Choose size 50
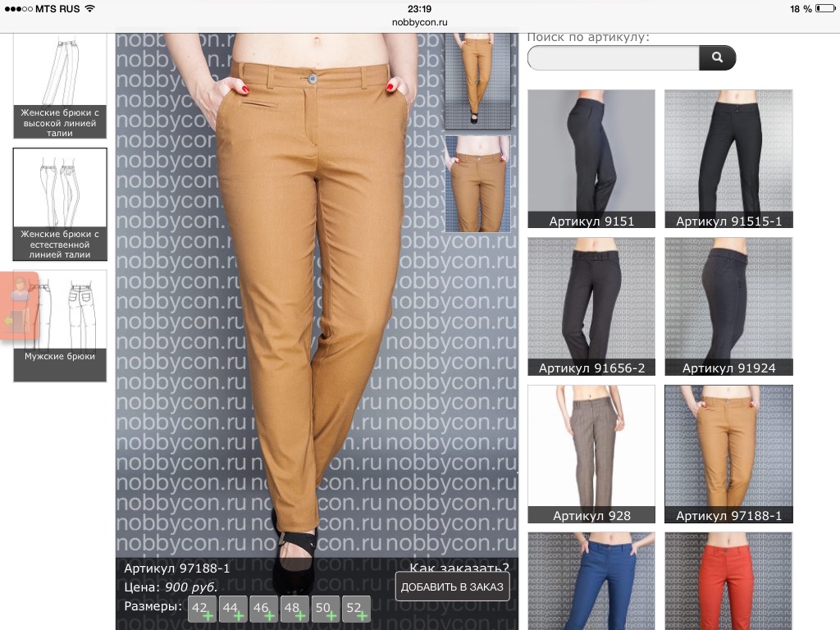 pos(325,609)
